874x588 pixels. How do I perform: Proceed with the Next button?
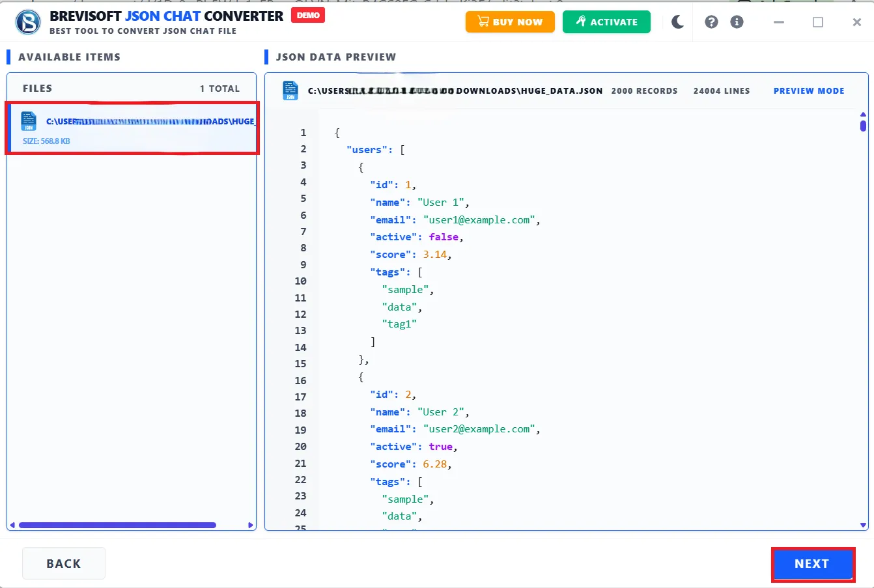(812, 564)
